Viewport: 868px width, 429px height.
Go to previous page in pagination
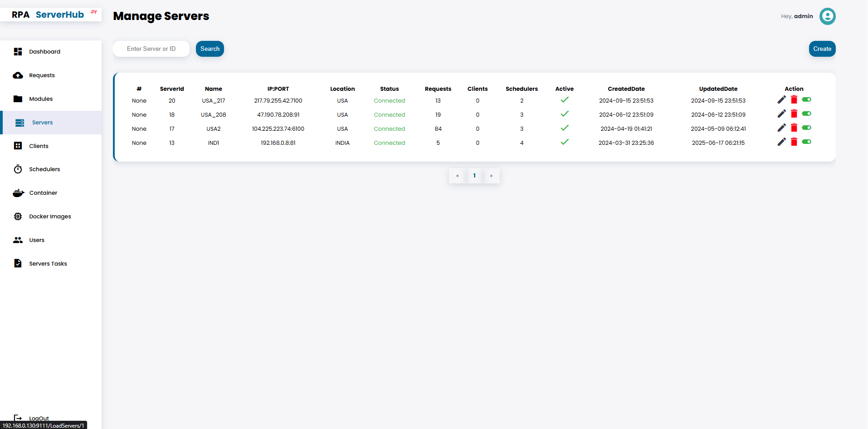(x=457, y=176)
